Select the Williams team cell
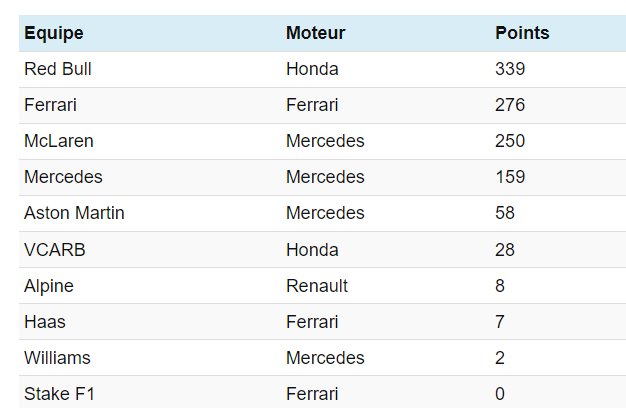The image size is (626, 408). pos(57,357)
